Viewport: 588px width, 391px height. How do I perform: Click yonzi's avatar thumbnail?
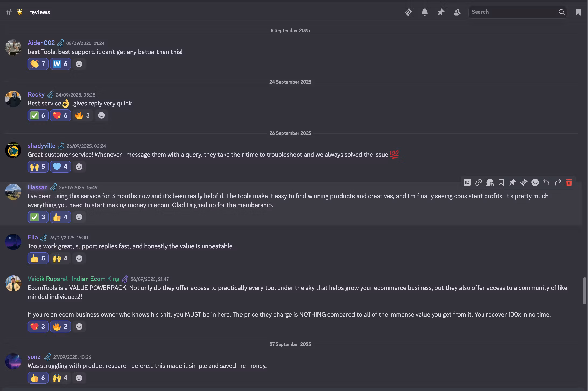(13, 361)
